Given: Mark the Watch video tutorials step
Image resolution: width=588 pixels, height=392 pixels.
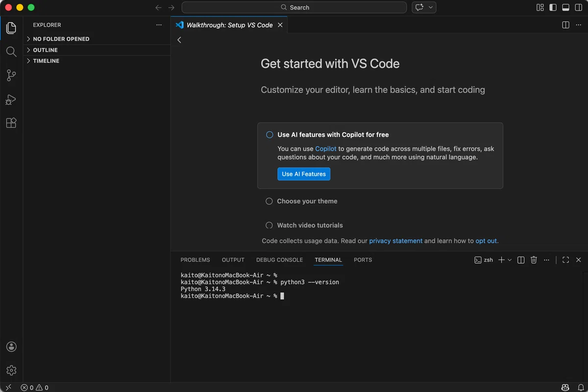Looking at the screenshot, I should click(269, 225).
